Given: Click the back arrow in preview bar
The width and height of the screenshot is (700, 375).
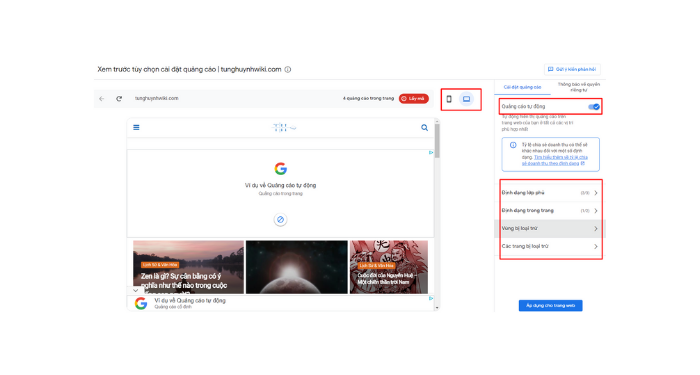Looking at the screenshot, I should [102, 99].
